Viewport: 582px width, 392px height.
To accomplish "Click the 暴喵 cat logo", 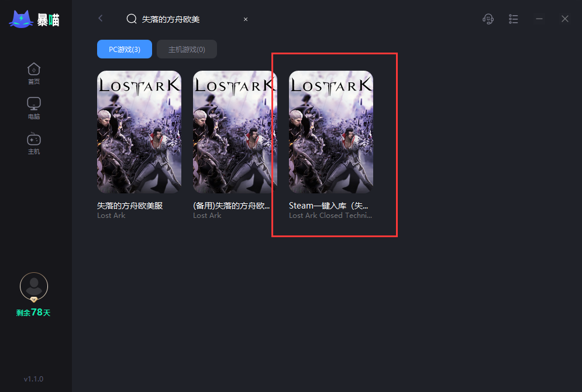I will [21, 19].
